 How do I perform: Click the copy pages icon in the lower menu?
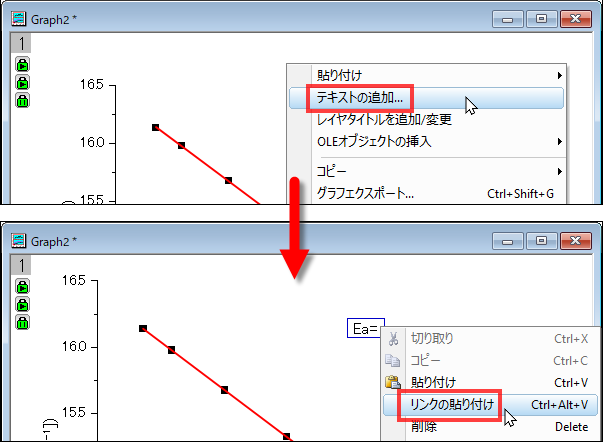click(393, 360)
